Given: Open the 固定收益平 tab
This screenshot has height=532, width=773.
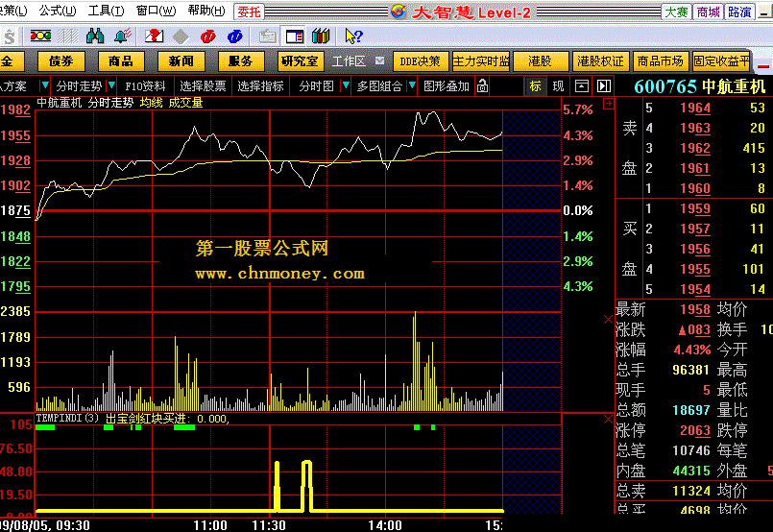Looking at the screenshot, I should point(721,61).
